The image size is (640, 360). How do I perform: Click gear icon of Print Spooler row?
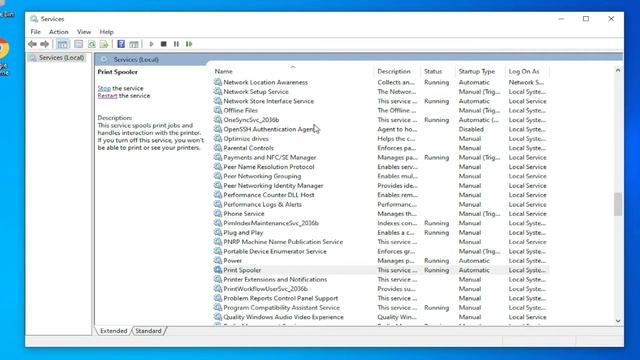click(x=218, y=270)
